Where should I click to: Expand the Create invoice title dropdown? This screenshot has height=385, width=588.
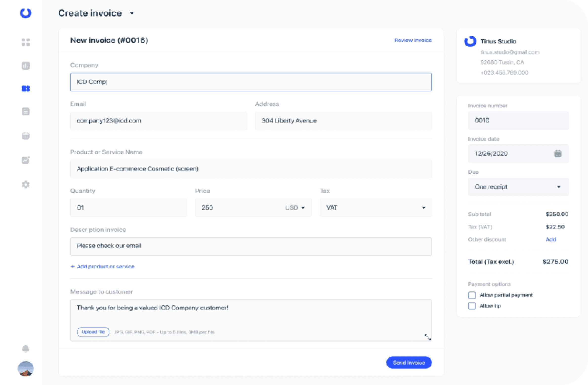click(132, 13)
